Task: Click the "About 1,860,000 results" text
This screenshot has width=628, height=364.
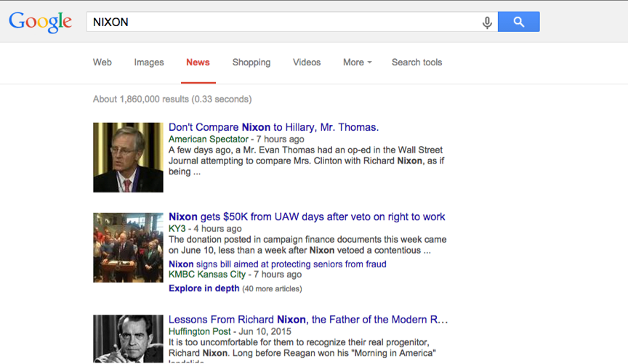Action: pyautogui.click(x=172, y=100)
